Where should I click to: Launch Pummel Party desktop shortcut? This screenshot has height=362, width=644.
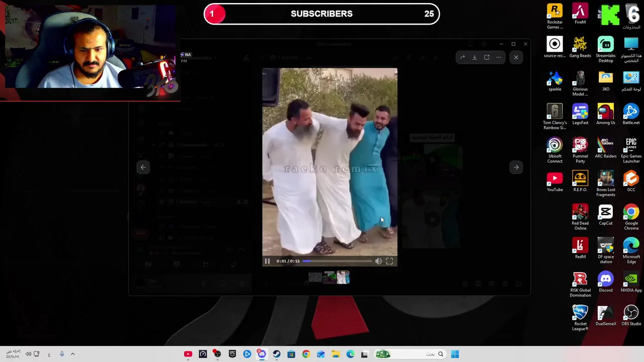(580, 150)
